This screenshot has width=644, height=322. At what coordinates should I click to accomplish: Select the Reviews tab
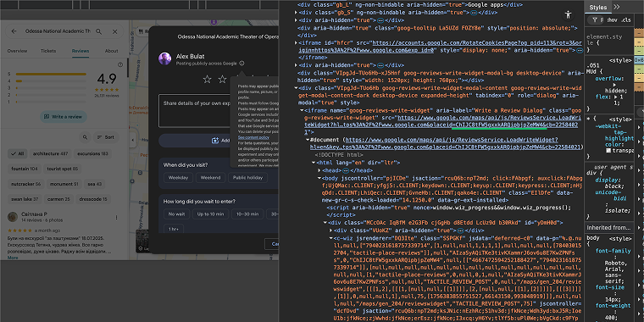80,51
